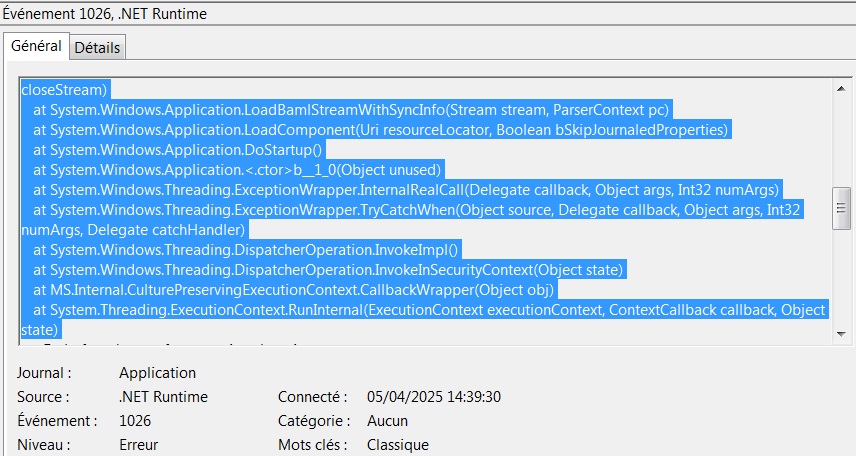Image resolution: width=856 pixels, height=456 pixels.
Task: Click the scroll down arrow of event text
Action: [841, 334]
